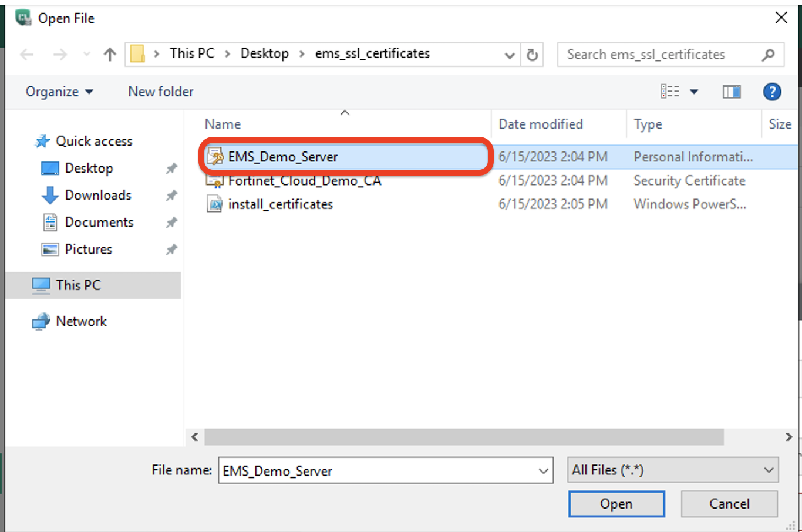
Task: Open the Help question mark button
Action: click(772, 92)
